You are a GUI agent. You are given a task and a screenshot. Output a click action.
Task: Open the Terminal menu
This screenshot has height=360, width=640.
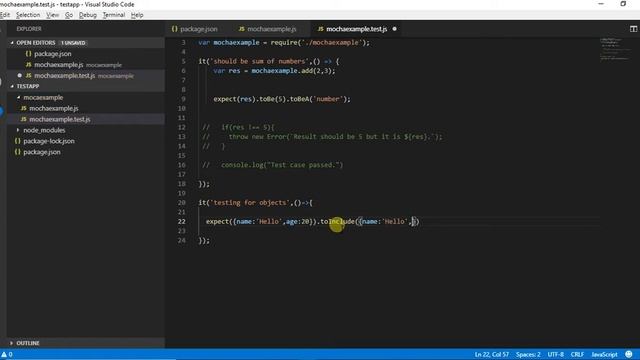[113, 15]
